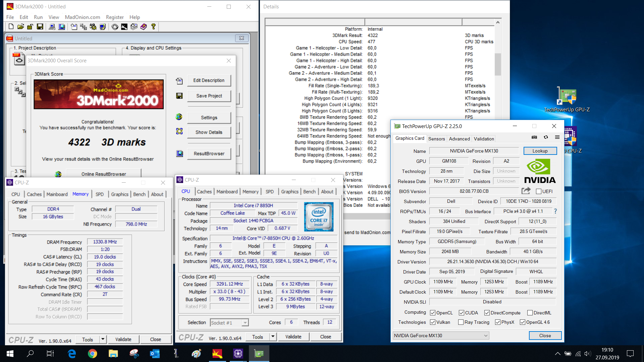
Task: Click the 3DMark2000 banner image
Action: (99, 94)
